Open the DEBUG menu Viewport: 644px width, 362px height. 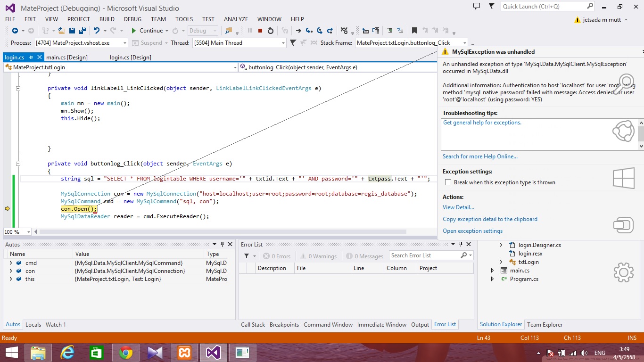pyautogui.click(x=132, y=19)
